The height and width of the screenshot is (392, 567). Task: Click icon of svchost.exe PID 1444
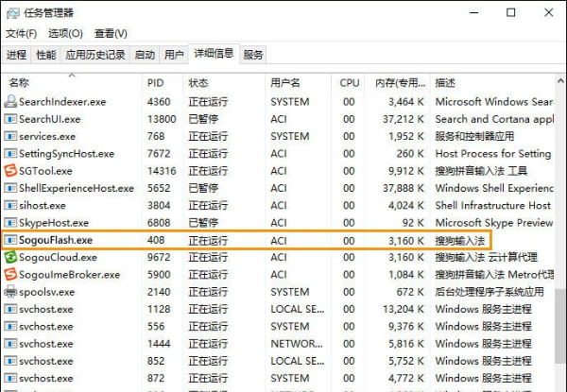pyautogui.click(x=10, y=344)
